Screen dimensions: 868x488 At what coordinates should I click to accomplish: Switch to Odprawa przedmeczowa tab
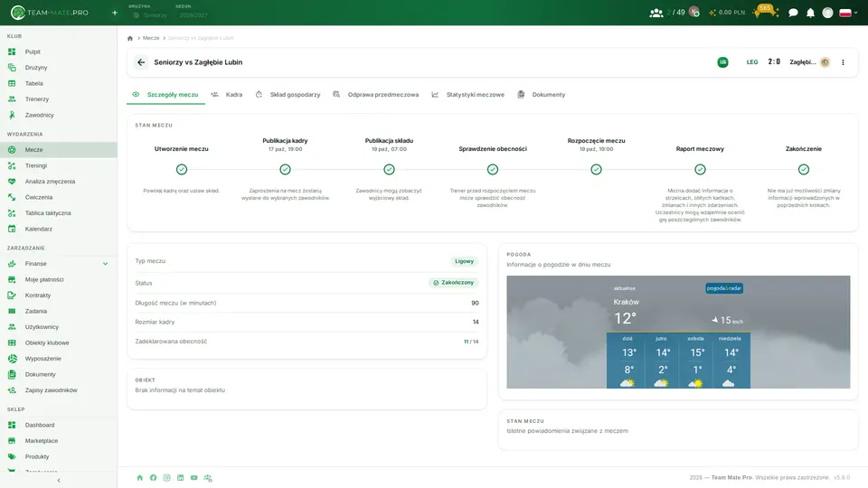point(376,95)
